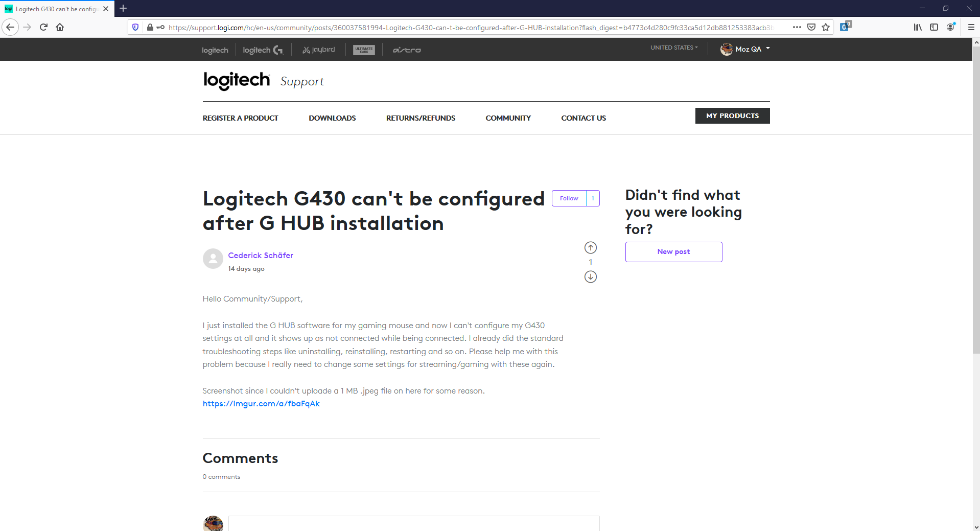This screenshot has width=980, height=531.
Task: Upvote the post with the up arrow
Action: click(590, 247)
